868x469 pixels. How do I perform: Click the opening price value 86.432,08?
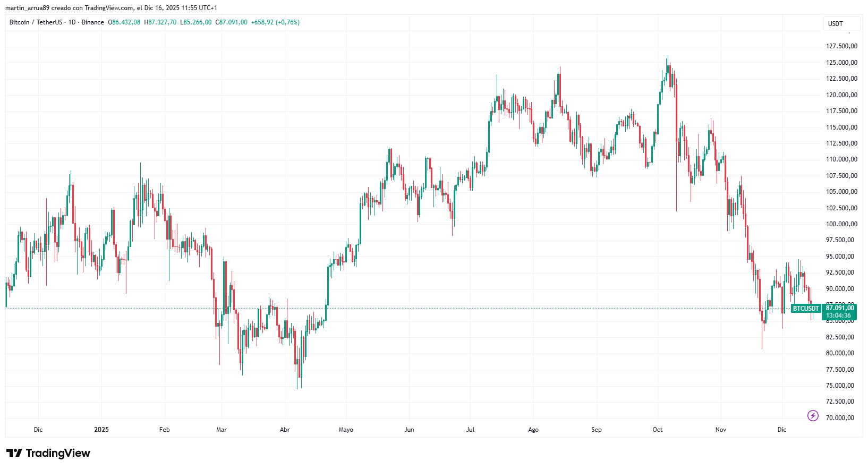[126, 22]
